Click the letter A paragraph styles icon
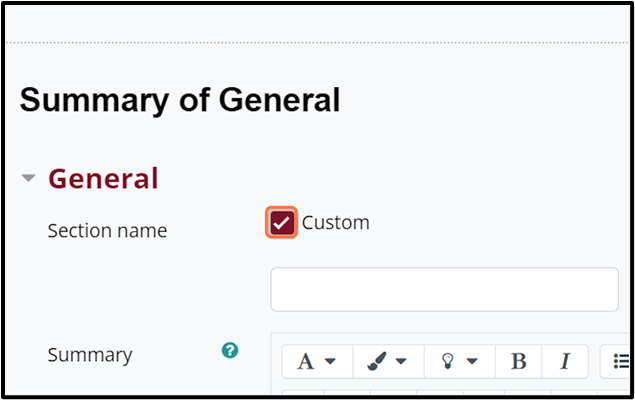The image size is (635, 400). [306, 361]
